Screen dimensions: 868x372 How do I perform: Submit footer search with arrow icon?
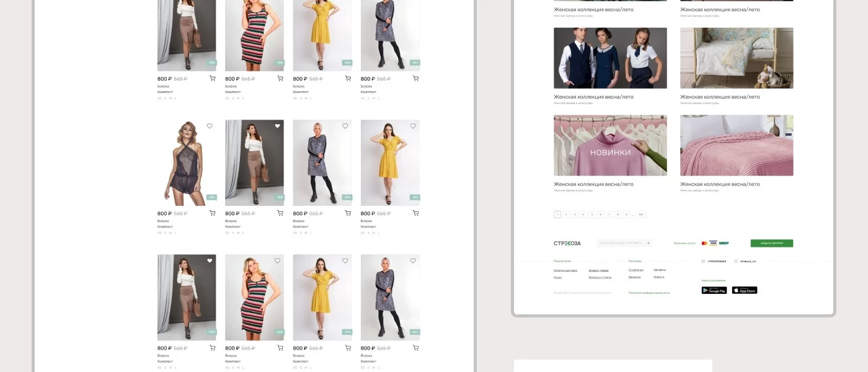click(x=648, y=243)
